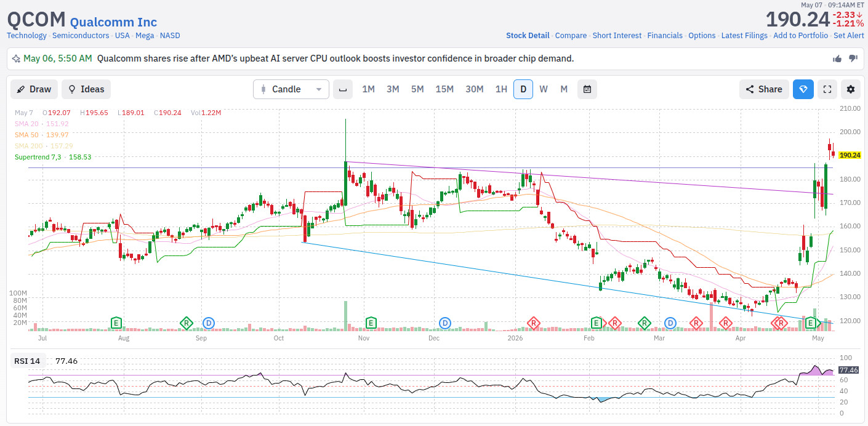Click Add to Portfolio

click(x=800, y=36)
